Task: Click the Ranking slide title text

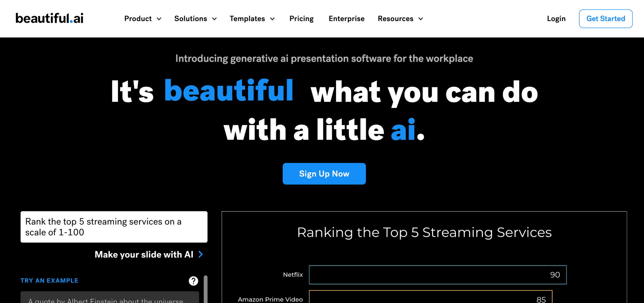Action: 424,232
